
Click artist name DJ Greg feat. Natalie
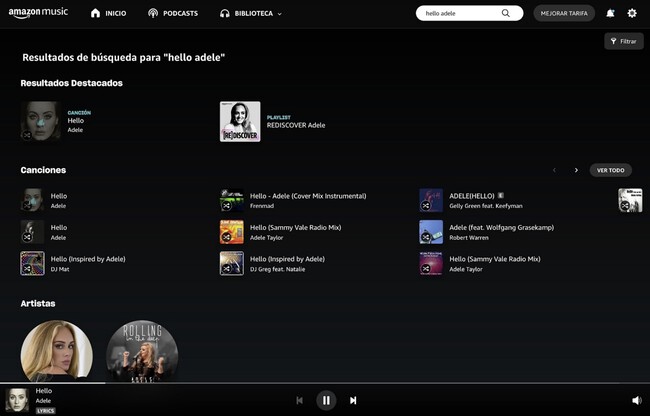pyautogui.click(x=277, y=269)
